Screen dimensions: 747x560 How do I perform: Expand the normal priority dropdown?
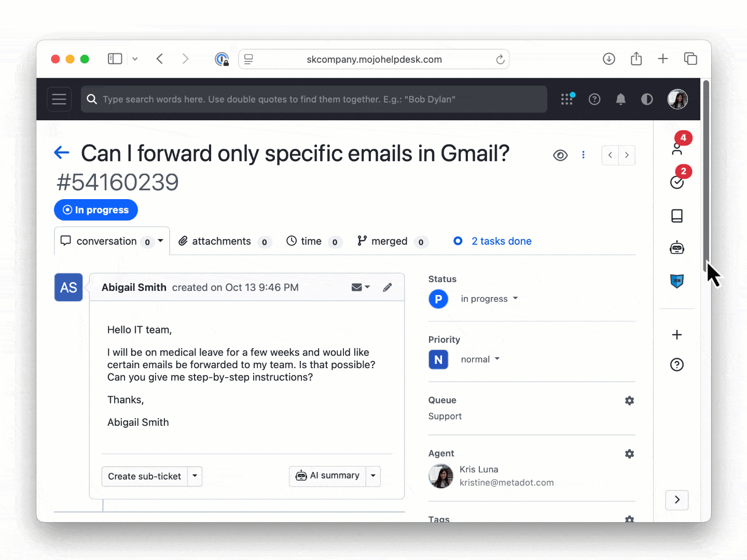click(480, 359)
